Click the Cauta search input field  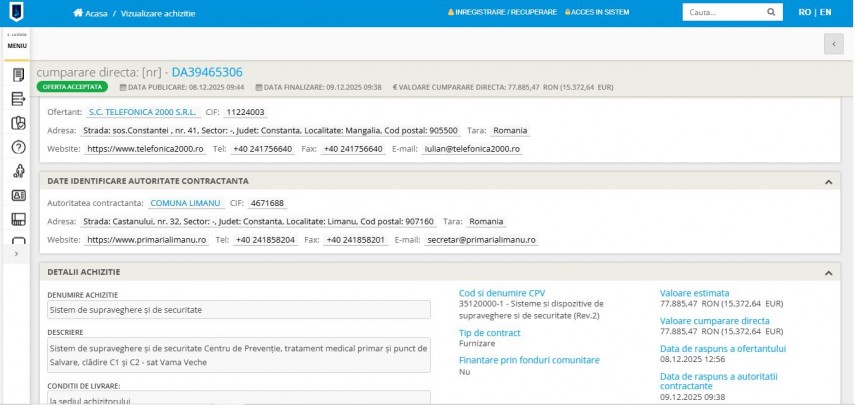(x=723, y=12)
